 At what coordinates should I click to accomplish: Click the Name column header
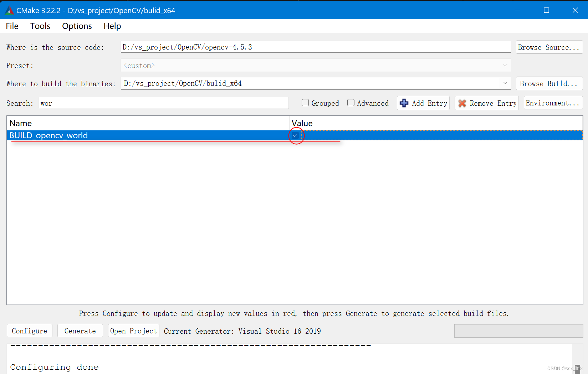(148, 123)
